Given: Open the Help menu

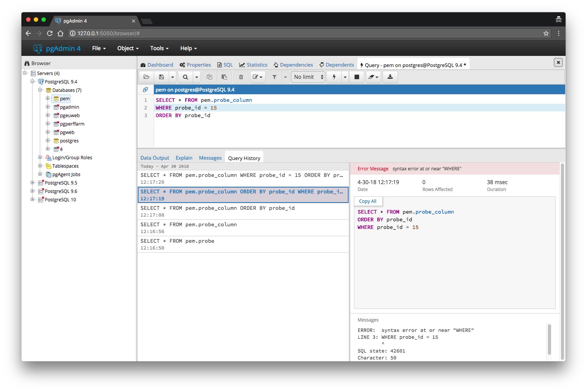Looking at the screenshot, I should click(188, 48).
